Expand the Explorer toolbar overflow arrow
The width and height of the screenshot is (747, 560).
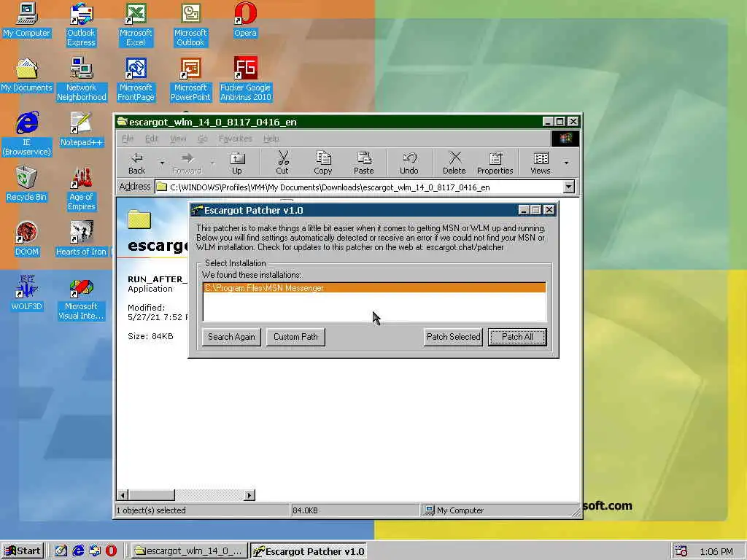click(x=566, y=163)
